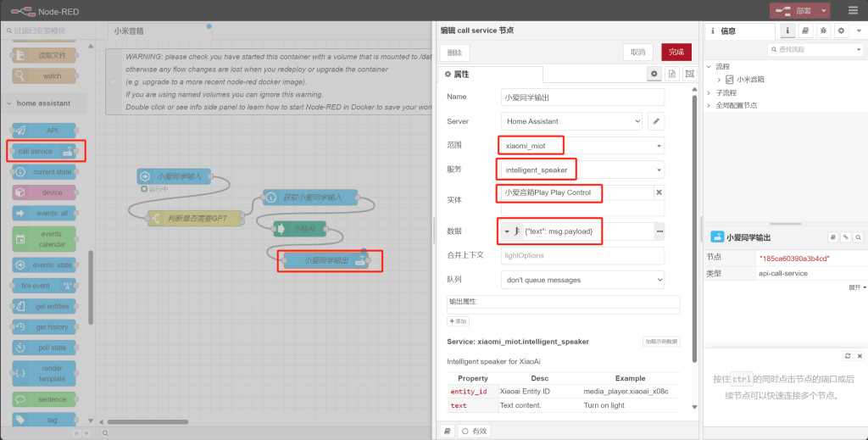Open node properties gear icon tab
The height and width of the screenshot is (440, 868).
[x=654, y=74]
